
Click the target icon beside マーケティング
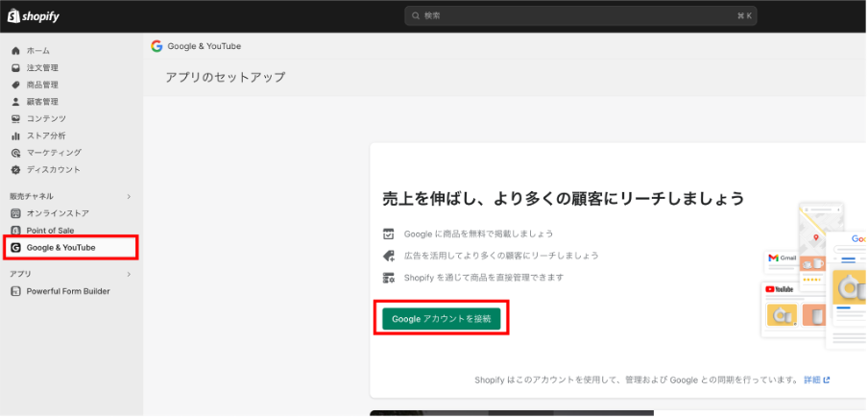pyautogui.click(x=15, y=153)
